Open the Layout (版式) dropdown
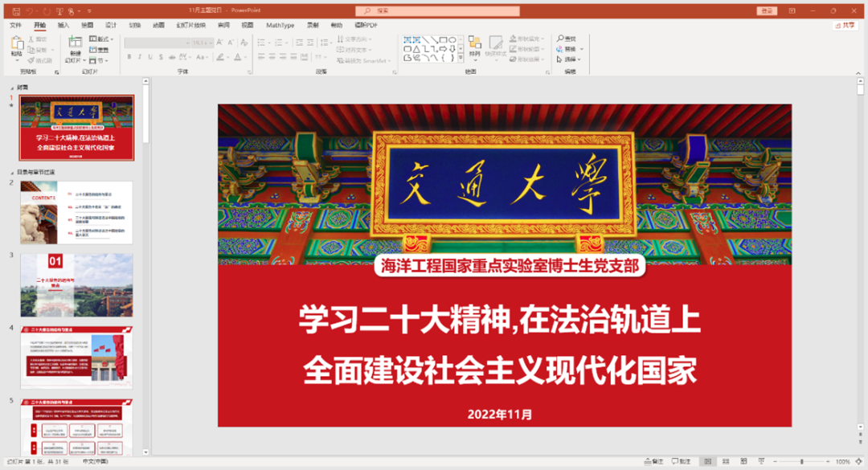868x470 pixels. [102, 39]
